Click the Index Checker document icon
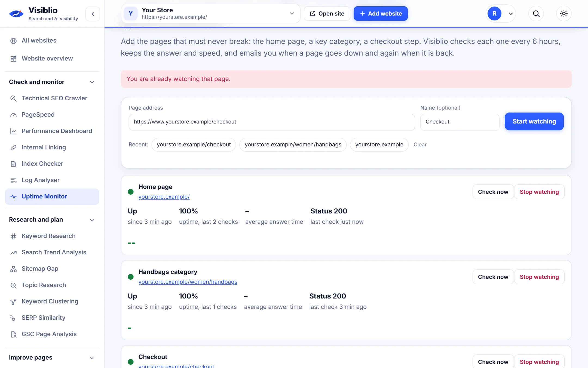This screenshot has height=368, width=588. coord(13,164)
